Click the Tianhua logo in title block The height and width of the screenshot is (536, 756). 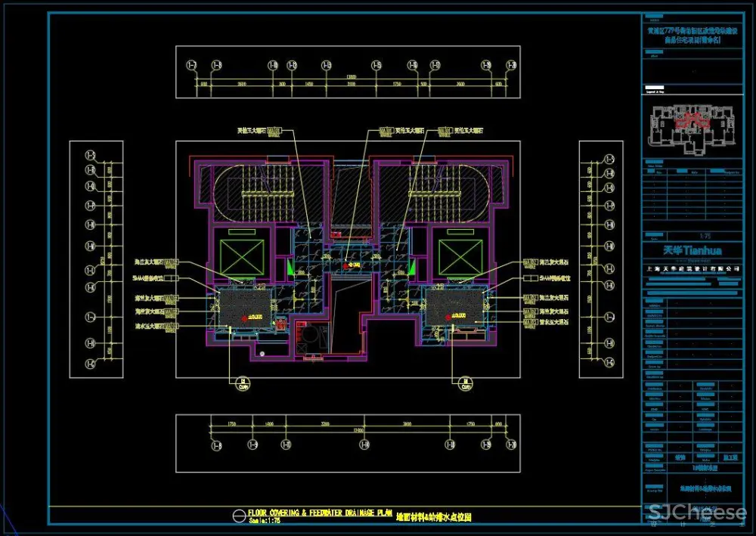(691, 250)
